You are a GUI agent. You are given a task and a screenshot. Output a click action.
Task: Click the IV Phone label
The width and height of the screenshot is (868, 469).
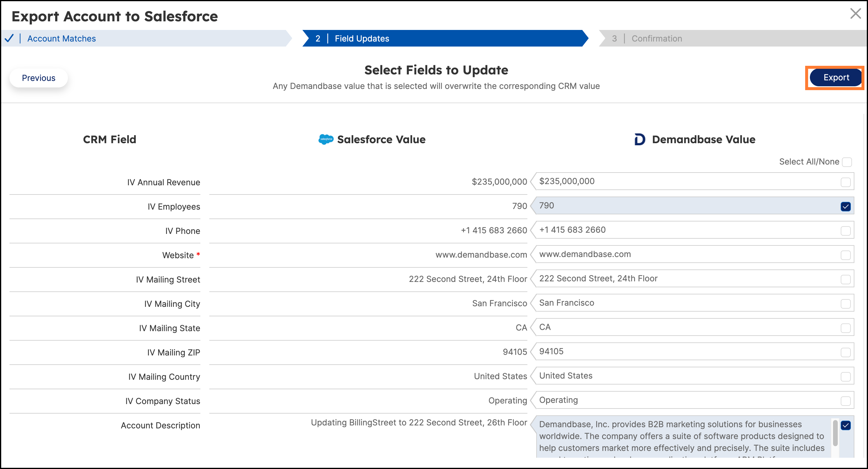tap(183, 231)
